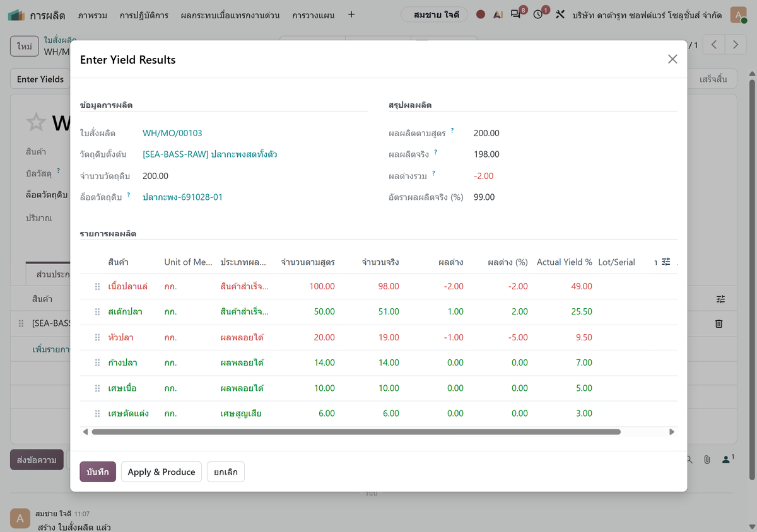This screenshot has height=532, width=757.
Task: Open the chat messages icon with badge 8
Action: [516, 14]
